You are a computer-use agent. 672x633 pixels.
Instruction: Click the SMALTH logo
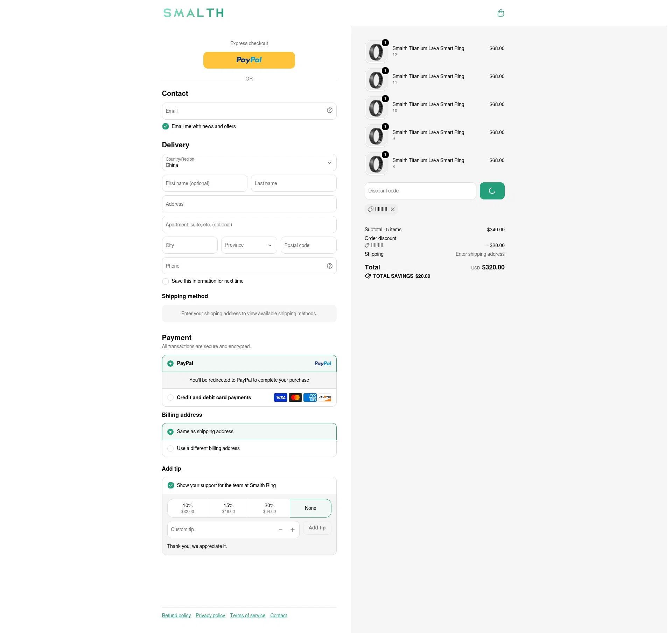point(193,13)
